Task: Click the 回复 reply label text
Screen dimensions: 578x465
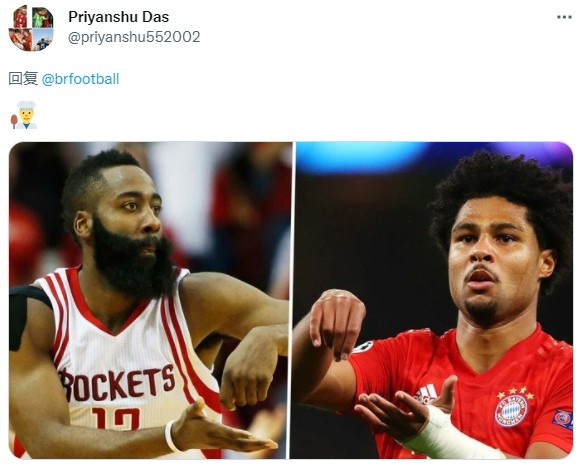Action: [23, 79]
